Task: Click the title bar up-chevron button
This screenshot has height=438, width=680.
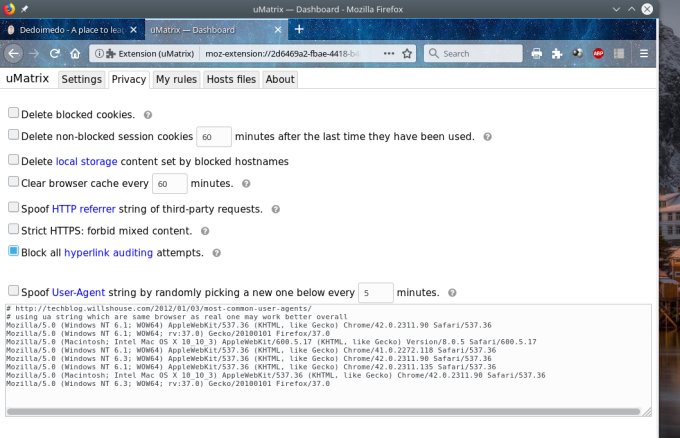Action: [x=631, y=9]
